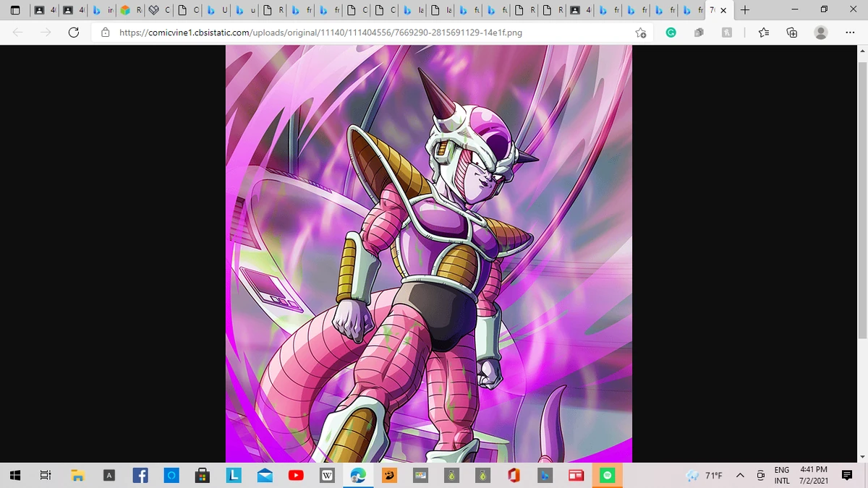The width and height of the screenshot is (868, 488).
Task: Show hidden icons in the system tray
Action: pyautogui.click(x=739, y=476)
